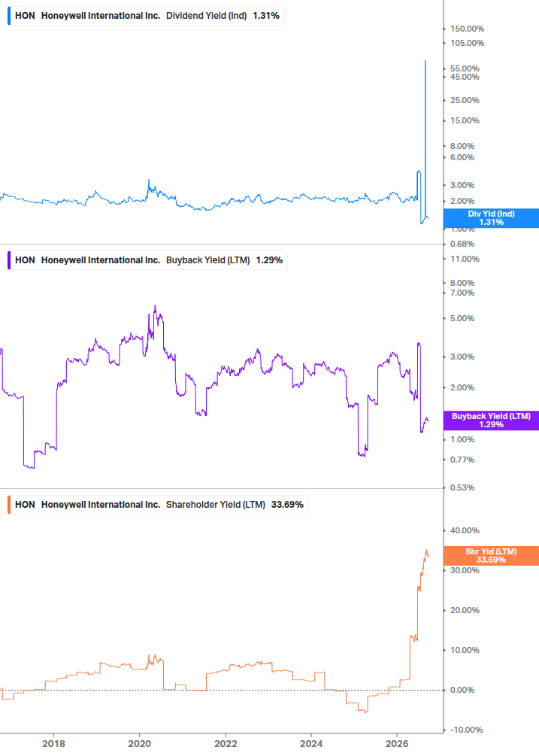Viewport: 539px width, 756px height.
Task: Click the 2022 label on the time axis
Action: (x=226, y=743)
